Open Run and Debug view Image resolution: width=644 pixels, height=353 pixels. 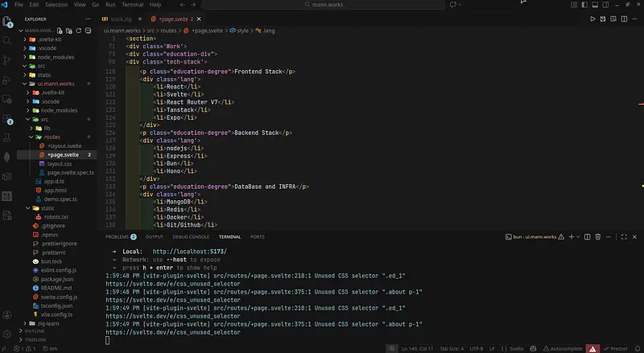coord(10,80)
